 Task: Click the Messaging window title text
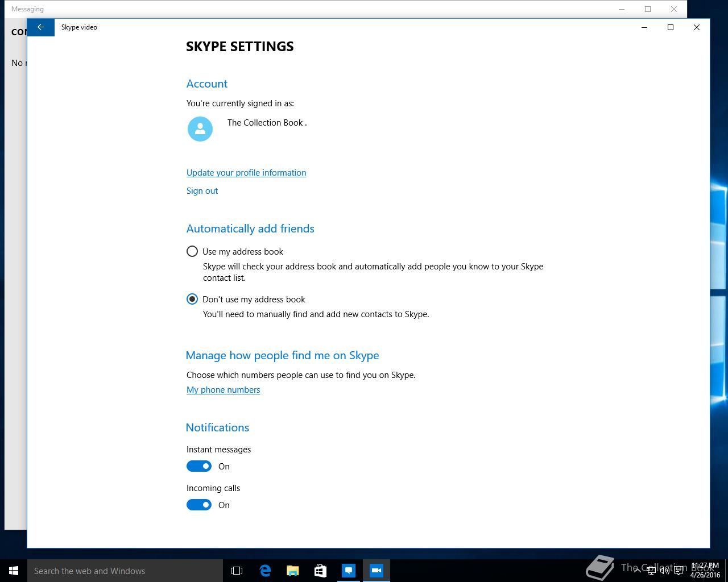[27, 9]
